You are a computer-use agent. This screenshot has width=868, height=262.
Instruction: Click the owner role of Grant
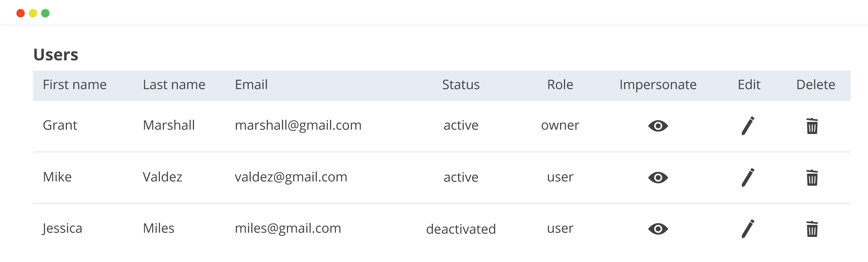560,125
